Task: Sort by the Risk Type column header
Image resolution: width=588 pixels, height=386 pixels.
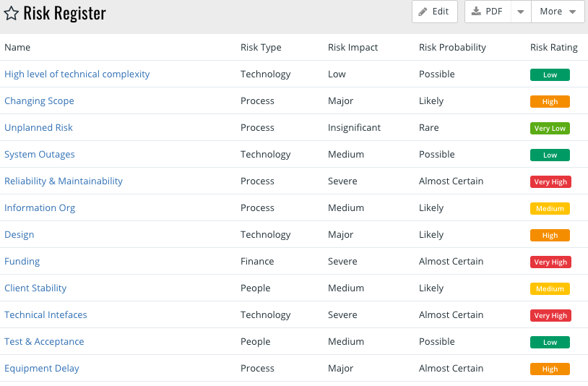Action: [x=261, y=48]
